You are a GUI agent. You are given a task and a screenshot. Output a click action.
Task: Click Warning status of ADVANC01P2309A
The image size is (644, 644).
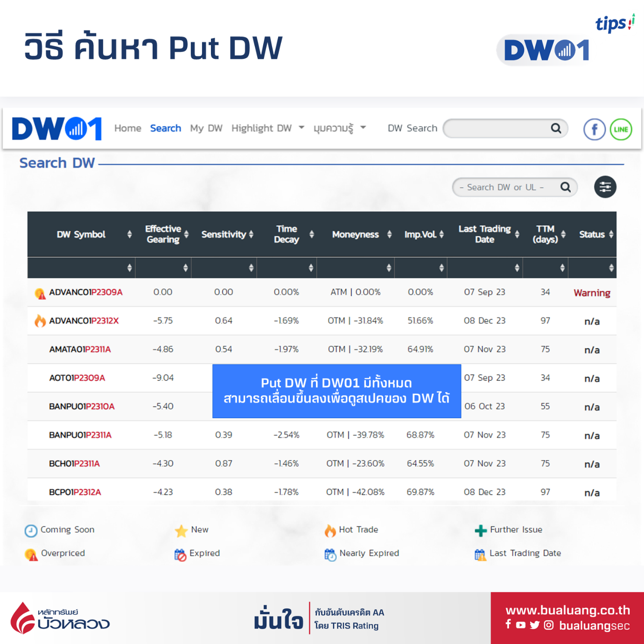pyautogui.click(x=592, y=293)
